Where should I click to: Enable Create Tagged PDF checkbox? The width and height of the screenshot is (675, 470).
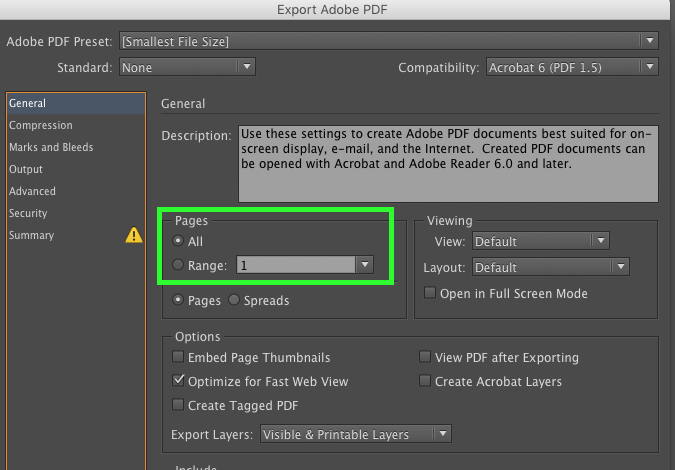click(x=178, y=405)
